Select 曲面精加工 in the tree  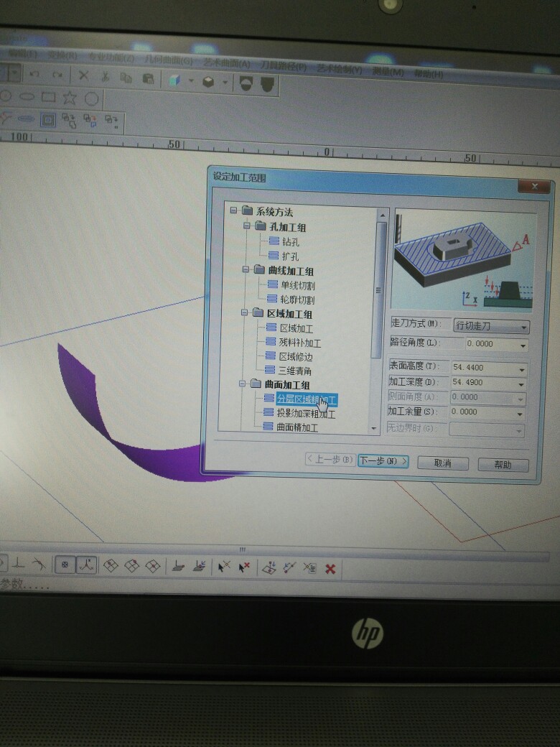[297, 427]
